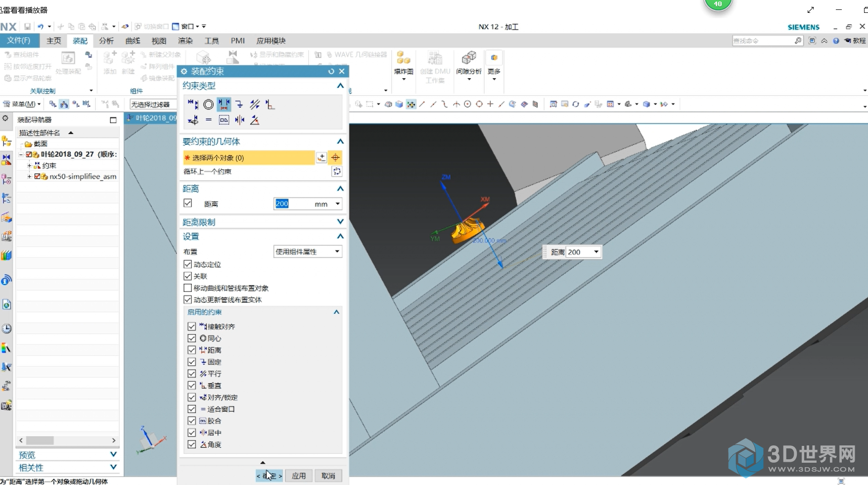Image resolution: width=868 pixels, height=485 pixels.
Task: Click the 应用 (Apply) button
Action: point(299,476)
